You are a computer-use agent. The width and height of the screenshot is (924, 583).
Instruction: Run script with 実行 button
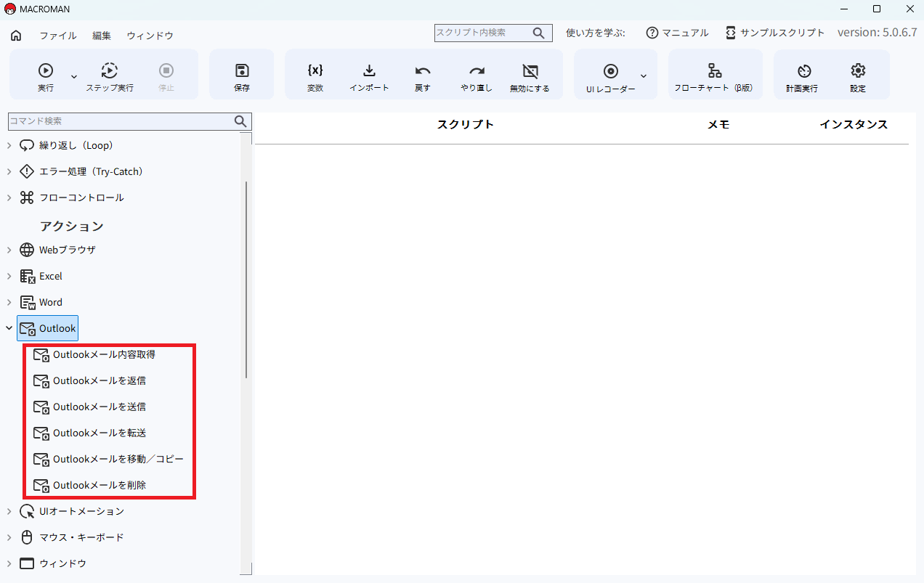point(46,78)
